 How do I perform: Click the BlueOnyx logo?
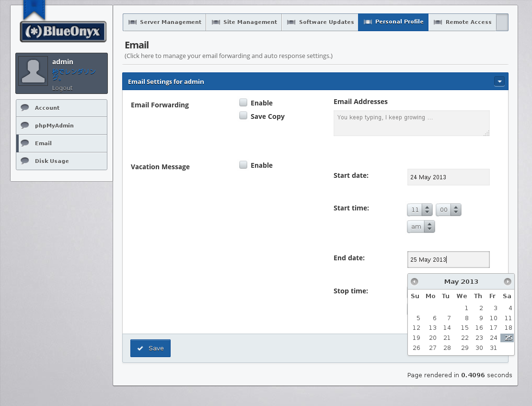point(63,32)
